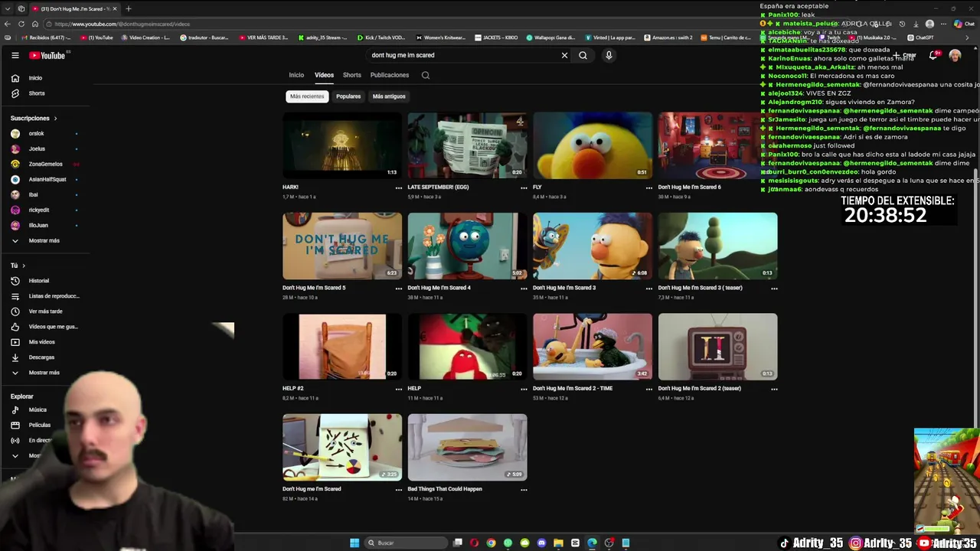Open a new browser tab with plus
980x551 pixels.
point(129,8)
